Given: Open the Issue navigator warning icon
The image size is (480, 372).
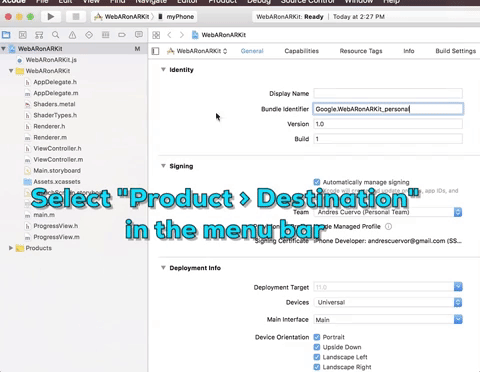Looking at the screenshot, I should pyautogui.click(x=72, y=35).
